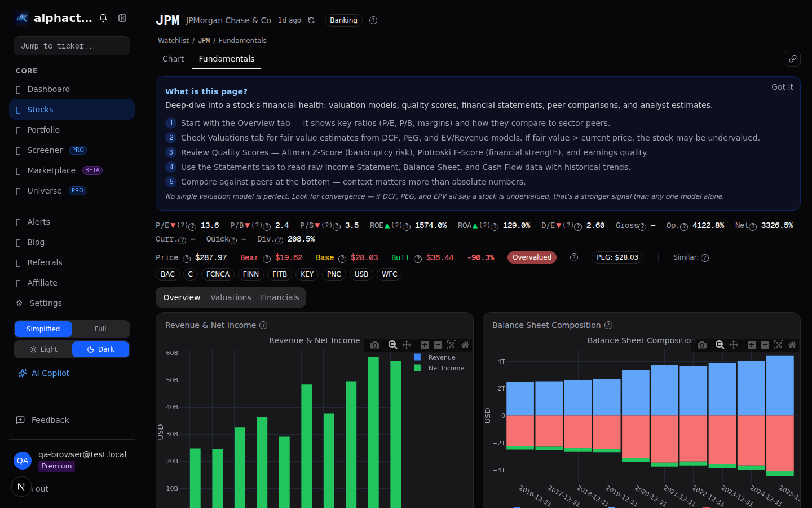Viewport: 812px width, 508px height.
Task: Enable the Light theme
Action: point(43,349)
